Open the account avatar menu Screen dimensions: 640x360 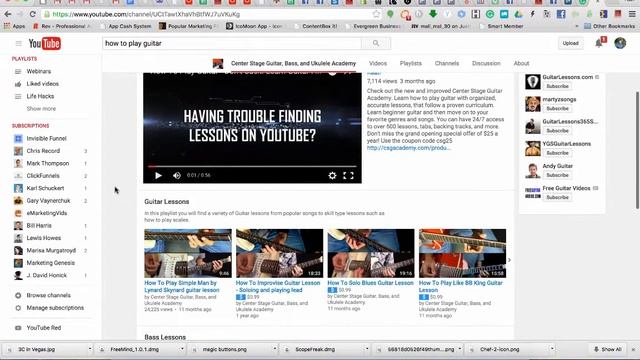pyautogui.click(x=620, y=43)
